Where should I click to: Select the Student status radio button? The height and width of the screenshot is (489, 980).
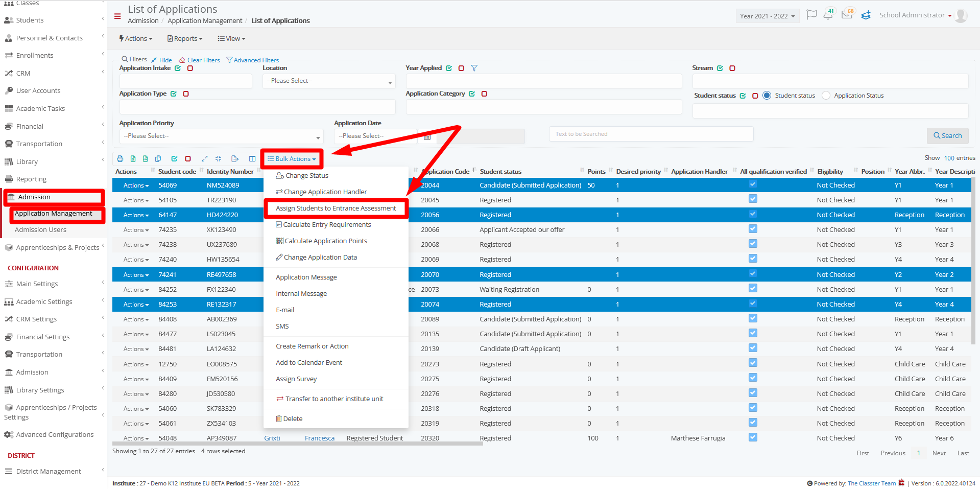[x=767, y=96]
